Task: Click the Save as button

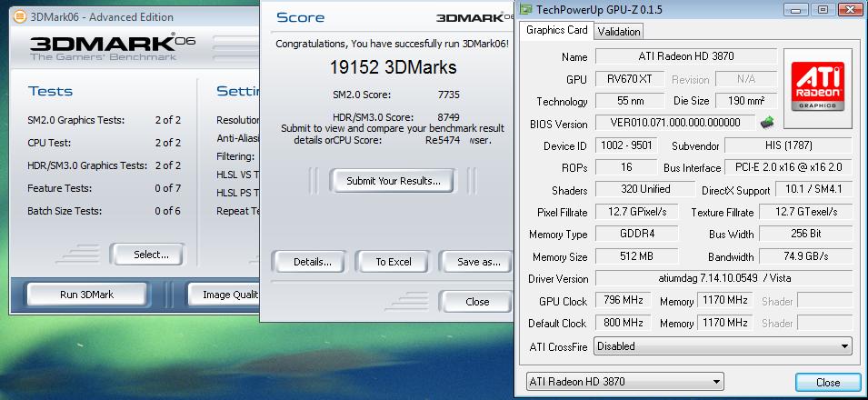Action: (478, 262)
